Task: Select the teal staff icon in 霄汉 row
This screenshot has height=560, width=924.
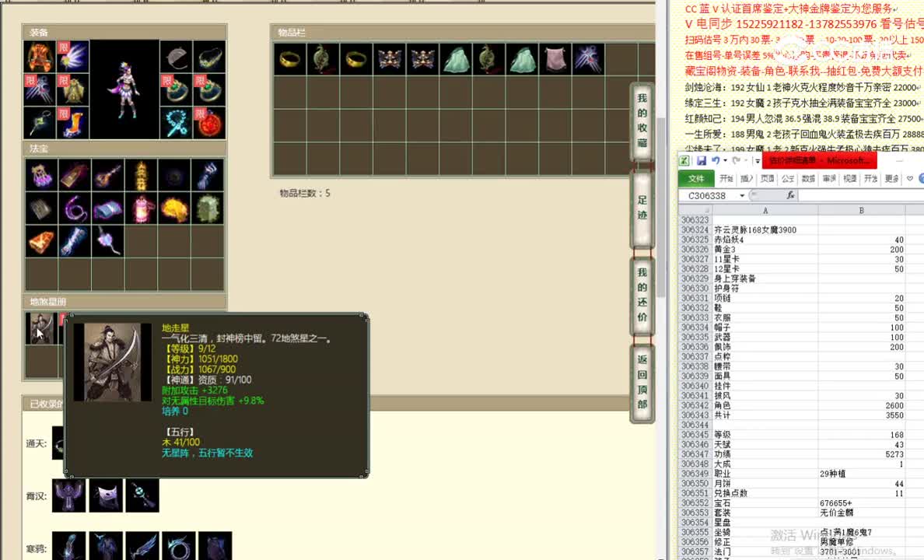Action: tap(142, 495)
